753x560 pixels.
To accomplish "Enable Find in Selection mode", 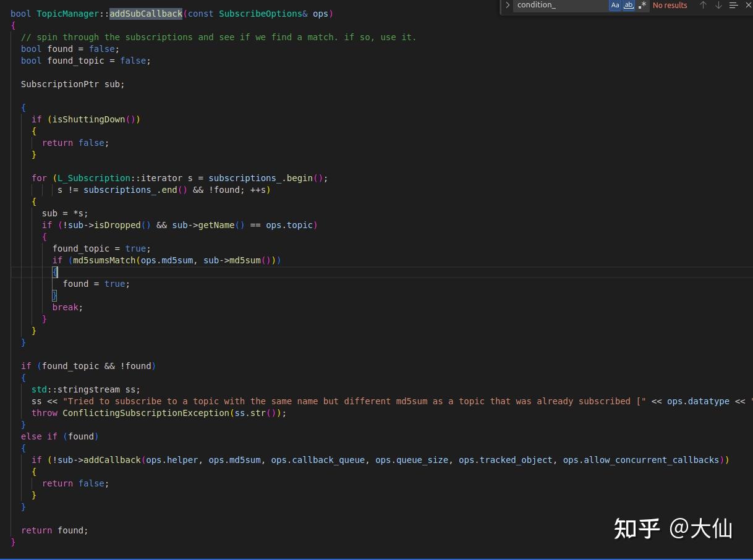I will click(733, 6).
